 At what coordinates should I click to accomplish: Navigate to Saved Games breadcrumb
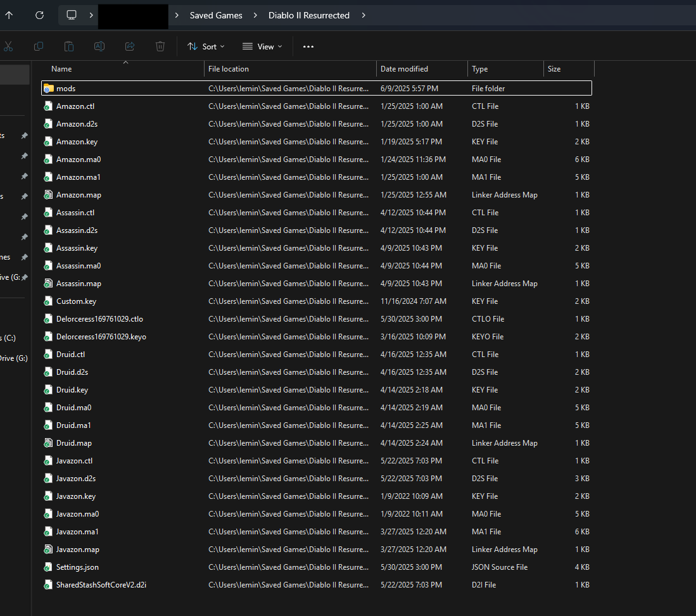(216, 15)
